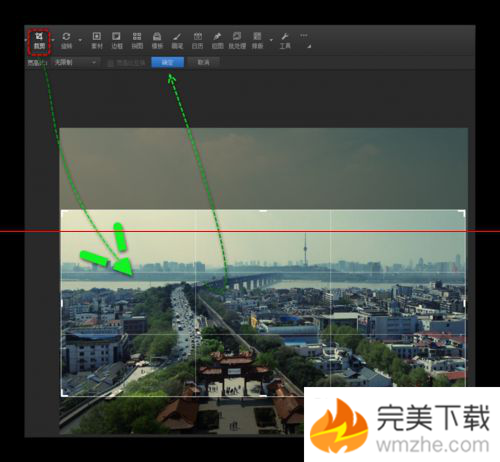Expand the dropdown arrow beside 裁剪
This screenshot has width=500, height=462.
click(x=53, y=40)
